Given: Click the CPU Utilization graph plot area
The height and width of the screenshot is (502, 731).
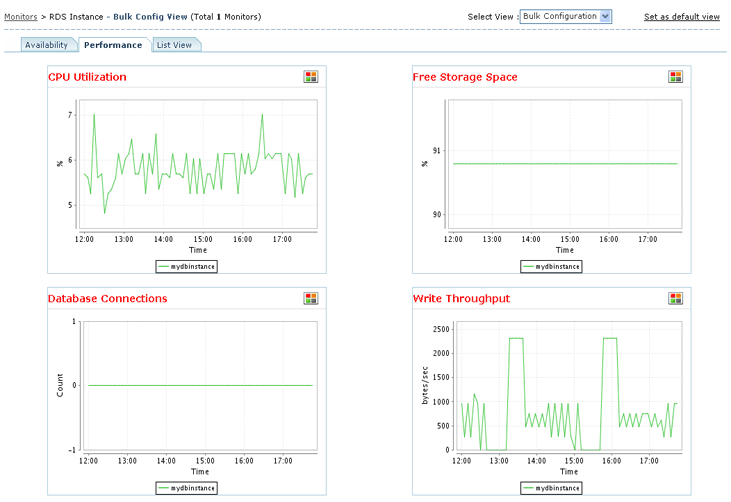Looking at the screenshot, I should point(198,164).
